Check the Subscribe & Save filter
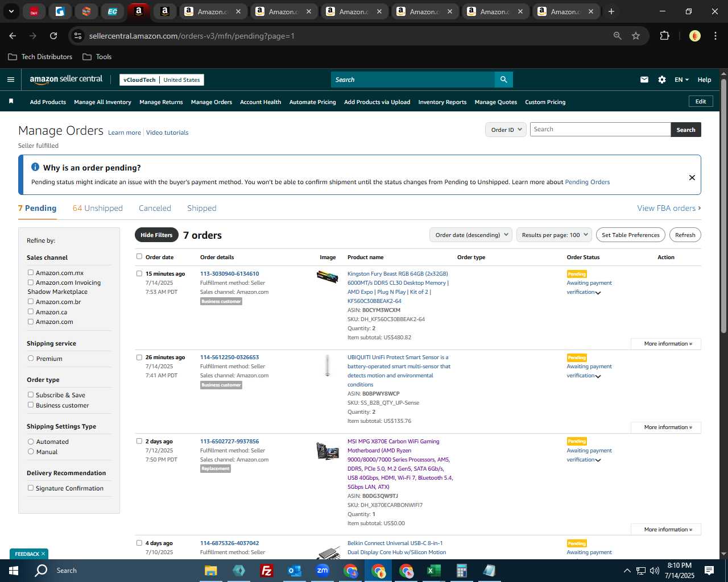Viewport: 728px width, 582px height. 31,395
